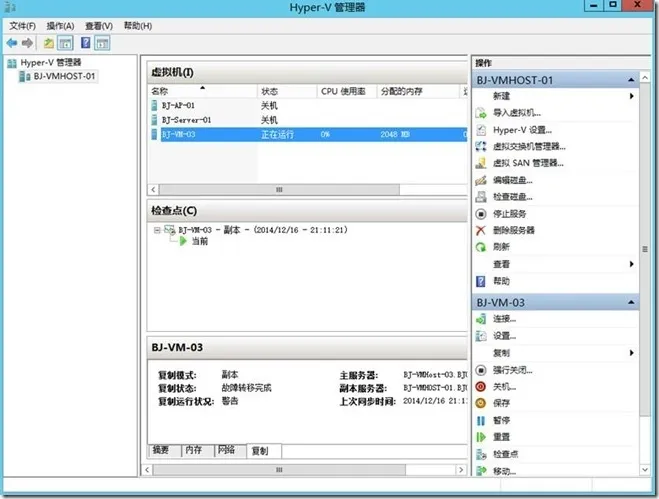Click the actions pane scroll-down arrow
The height and width of the screenshot is (499, 659).
coord(645,470)
